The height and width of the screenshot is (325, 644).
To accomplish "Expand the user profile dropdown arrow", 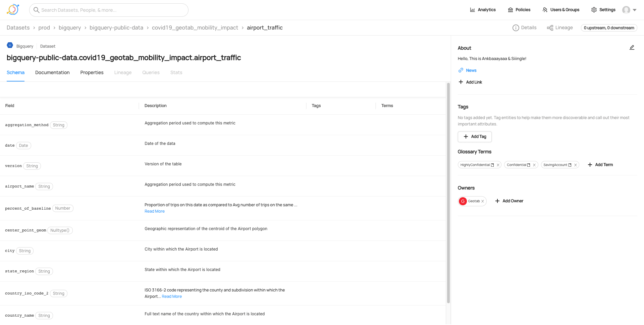I will click(x=635, y=10).
